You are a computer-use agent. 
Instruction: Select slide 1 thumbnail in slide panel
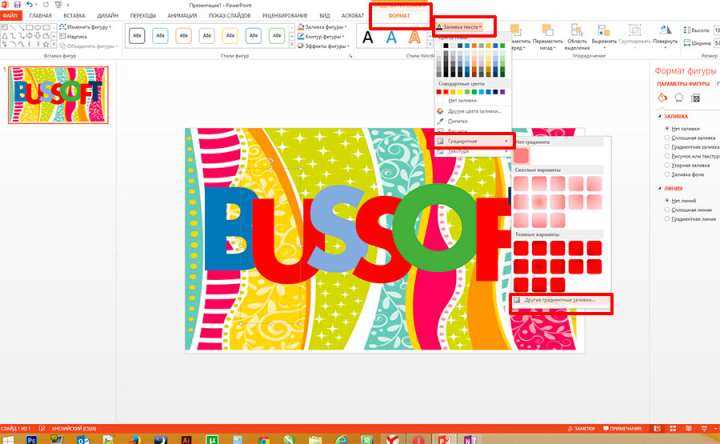58,95
